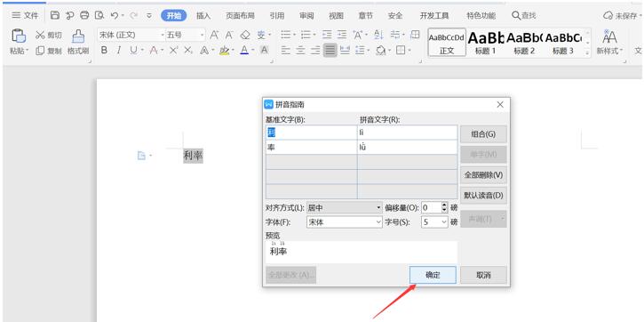644x322 pixels.
Task: Click the Cut (剪切) scissors icon
Action: [x=40, y=36]
